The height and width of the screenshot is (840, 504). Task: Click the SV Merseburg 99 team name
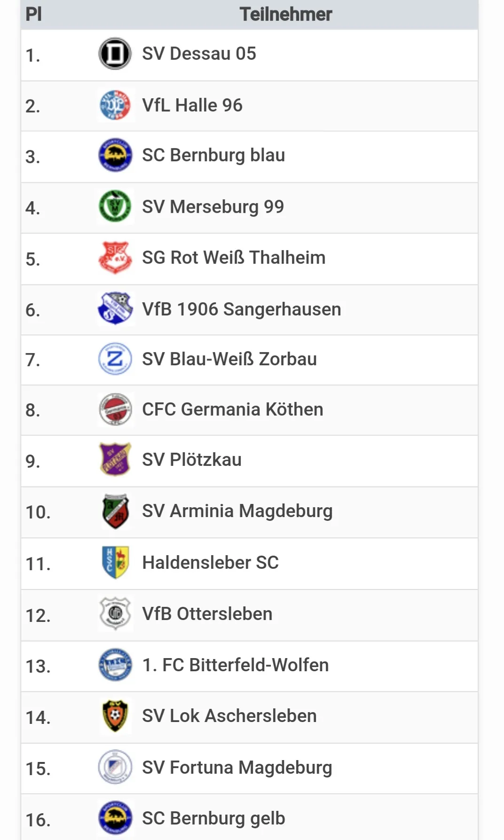point(213,207)
